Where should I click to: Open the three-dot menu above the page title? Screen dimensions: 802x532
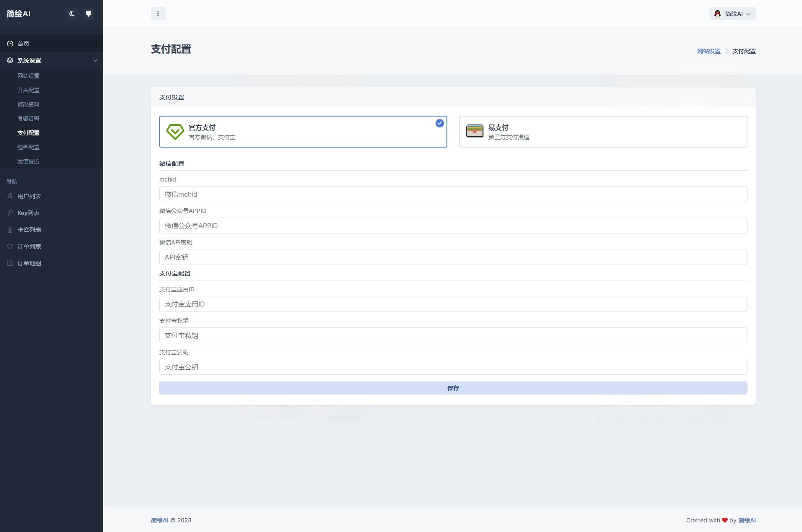158,13
